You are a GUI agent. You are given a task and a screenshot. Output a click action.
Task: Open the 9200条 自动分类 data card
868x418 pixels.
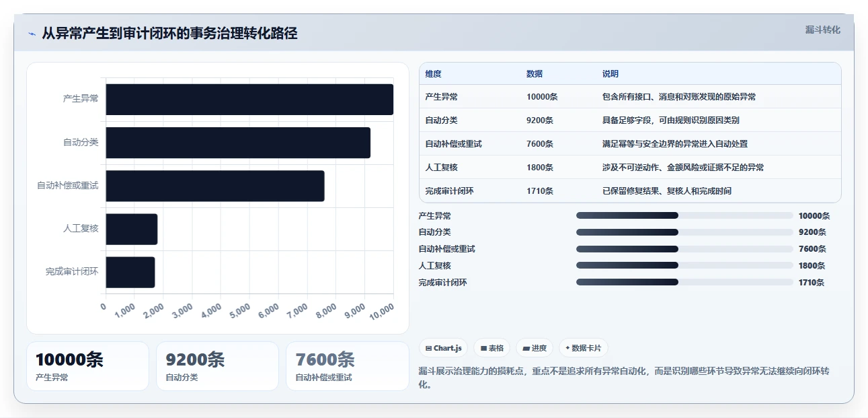217,366
